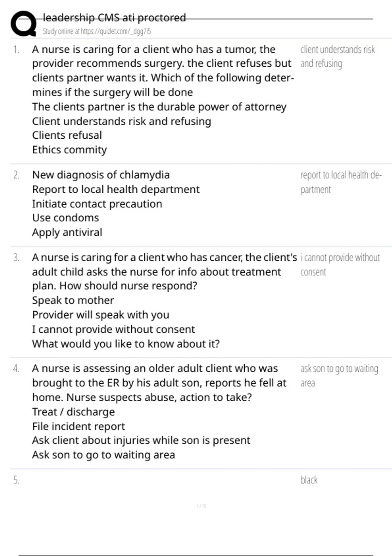Select option 'The clients partner is the durable power of attorney'
392x556 pixels.
[159, 107]
